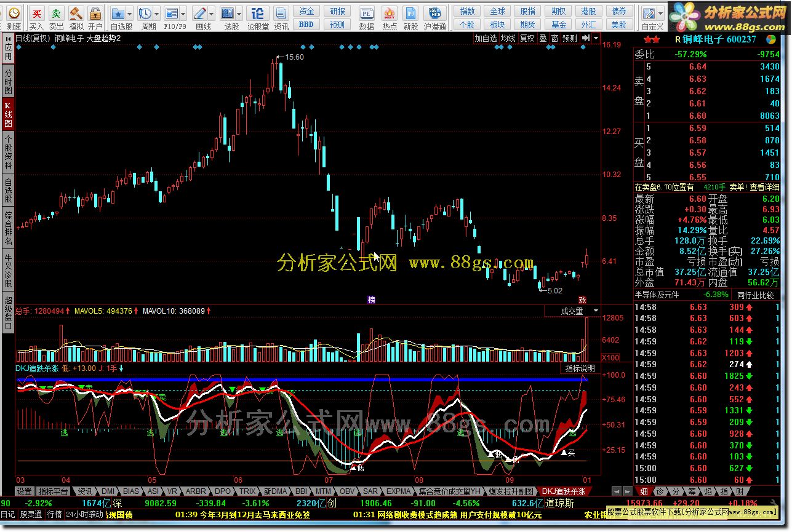
Task: Toggle 预测 forecast in chart toolbar
Action: (570, 38)
